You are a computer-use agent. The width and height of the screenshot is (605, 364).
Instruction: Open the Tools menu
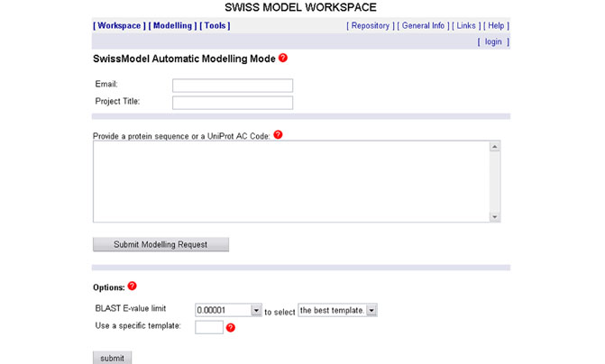pyautogui.click(x=215, y=25)
